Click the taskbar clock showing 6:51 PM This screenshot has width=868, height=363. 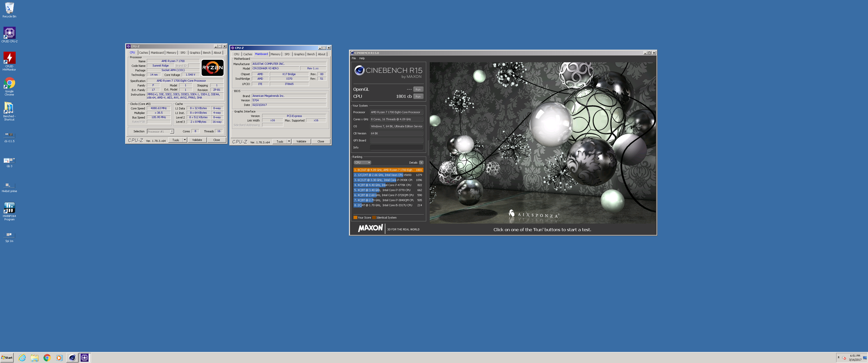[855, 358]
